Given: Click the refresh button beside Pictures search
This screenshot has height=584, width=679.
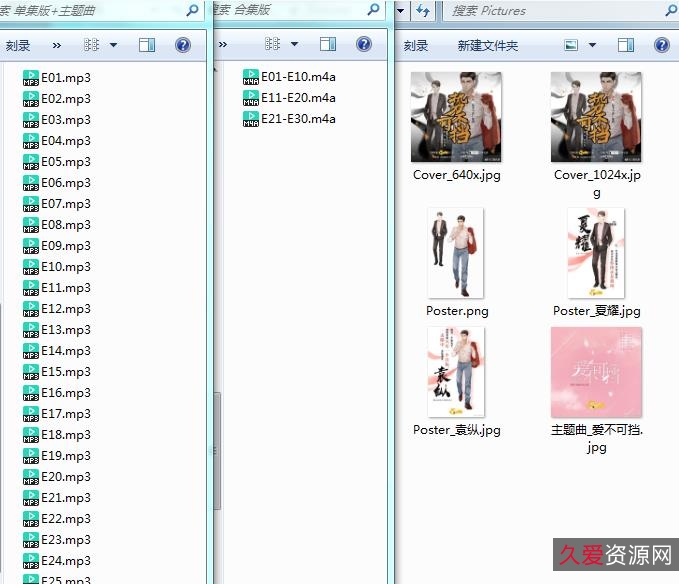Looking at the screenshot, I should coord(423,11).
